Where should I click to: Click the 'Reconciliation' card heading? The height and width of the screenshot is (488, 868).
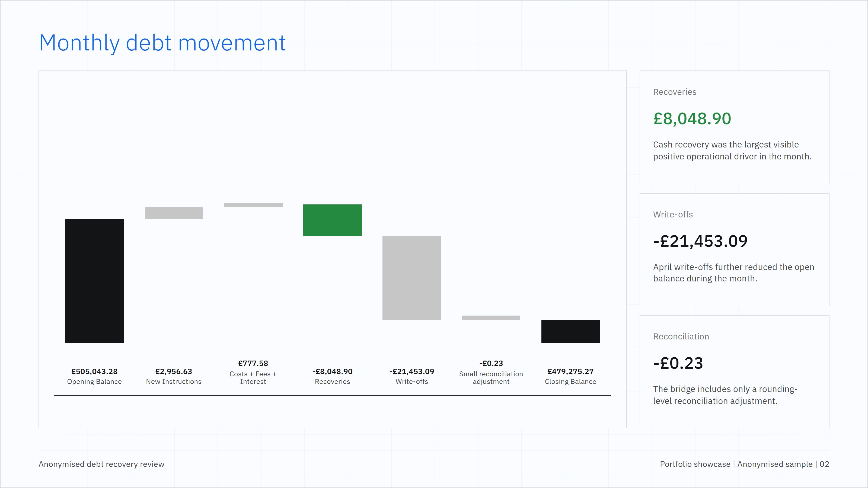[x=681, y=336]
